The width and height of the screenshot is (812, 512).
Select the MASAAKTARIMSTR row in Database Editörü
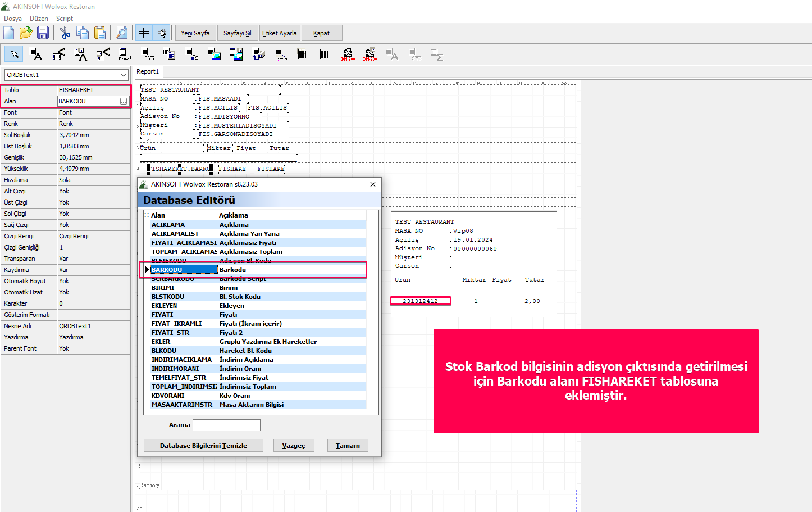(258, 405)
